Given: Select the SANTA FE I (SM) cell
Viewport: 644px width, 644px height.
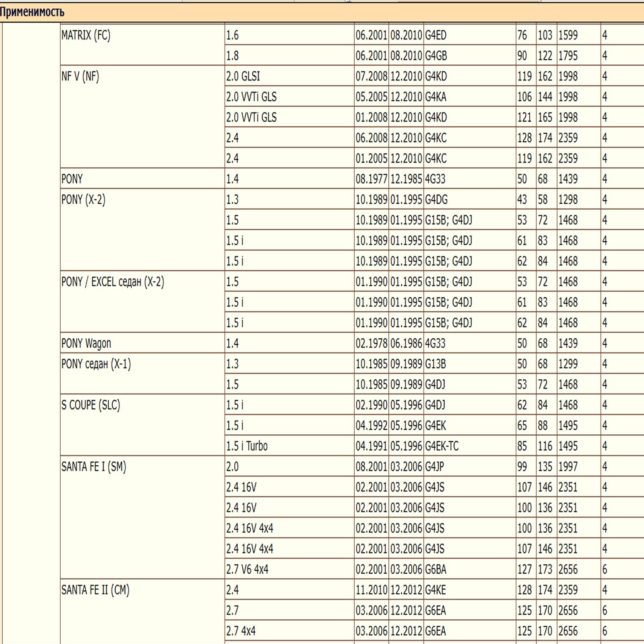Looking at the screenshot, I should pyautogui.click(x=94, y=466).
